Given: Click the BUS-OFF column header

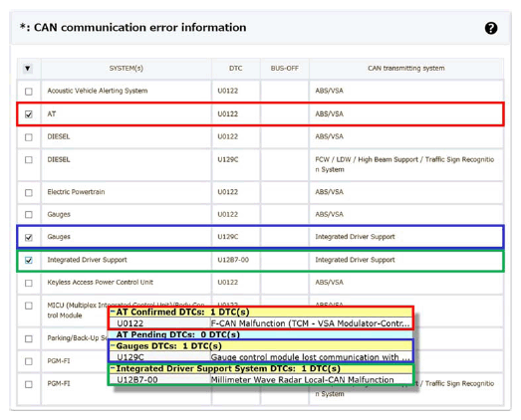Looking at the screenshot, I should (x=285, y=68).
